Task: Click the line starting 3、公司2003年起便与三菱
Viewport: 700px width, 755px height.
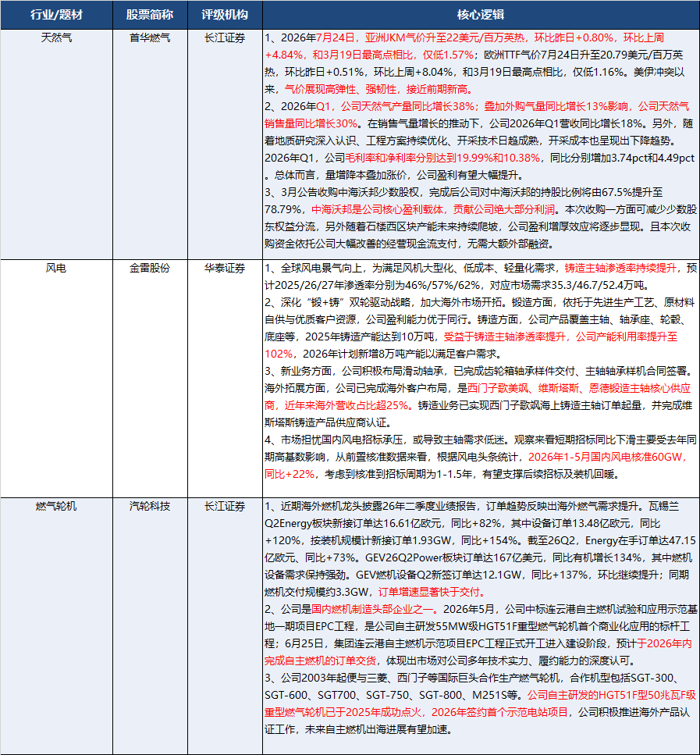Action: click(472, 678)
